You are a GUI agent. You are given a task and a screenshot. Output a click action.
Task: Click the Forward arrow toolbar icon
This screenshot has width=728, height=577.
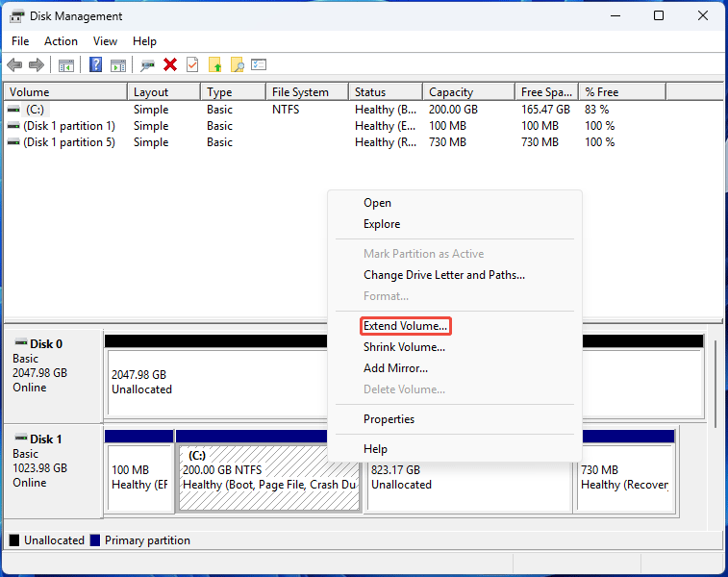[37, 65]
